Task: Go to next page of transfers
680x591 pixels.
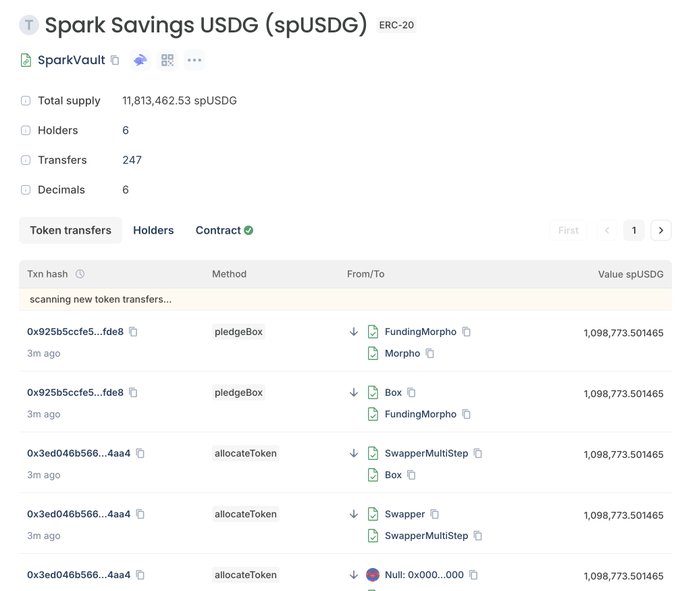Action: point(660,230)
